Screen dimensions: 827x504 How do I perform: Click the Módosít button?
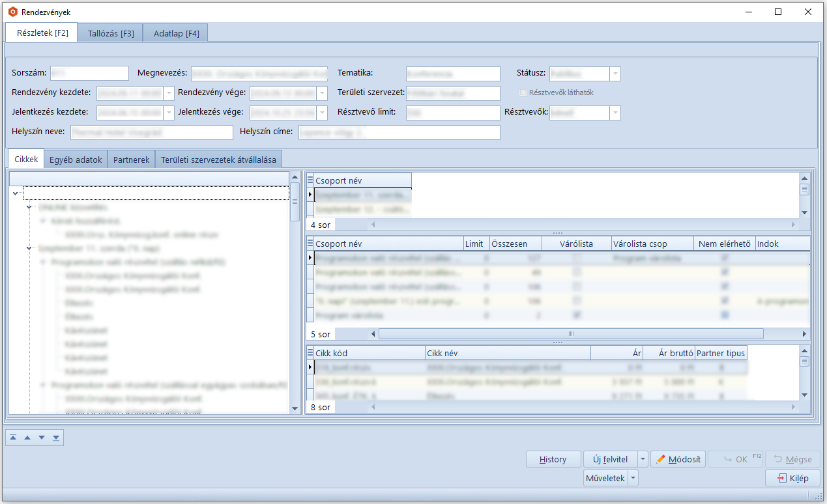click(678, 459)
